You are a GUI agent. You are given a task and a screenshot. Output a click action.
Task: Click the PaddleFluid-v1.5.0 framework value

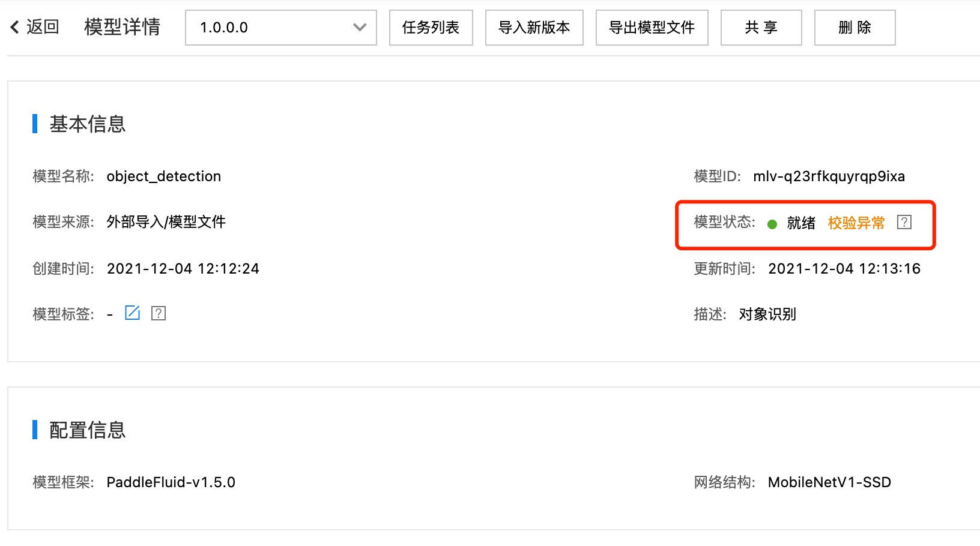point(171,482)
